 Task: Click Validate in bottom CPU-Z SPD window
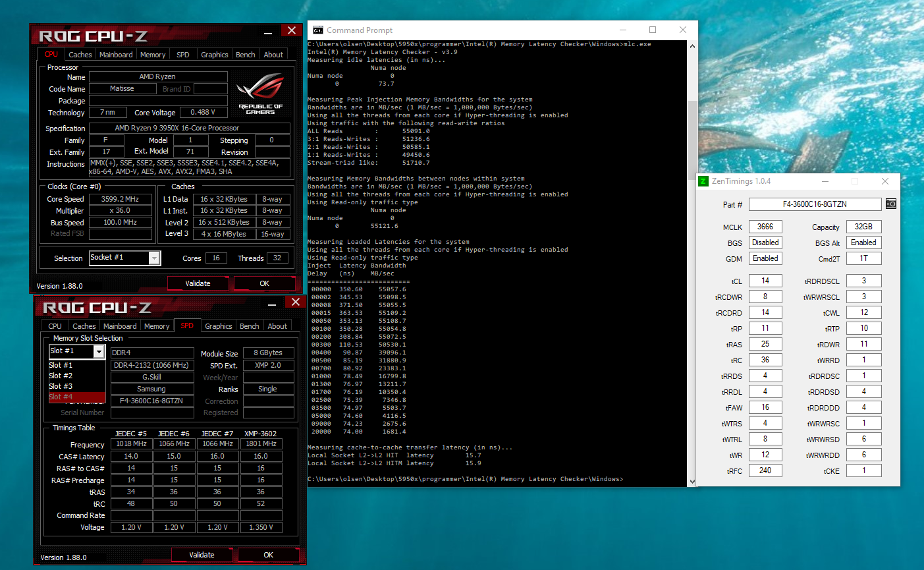click(x=202, y=555)
